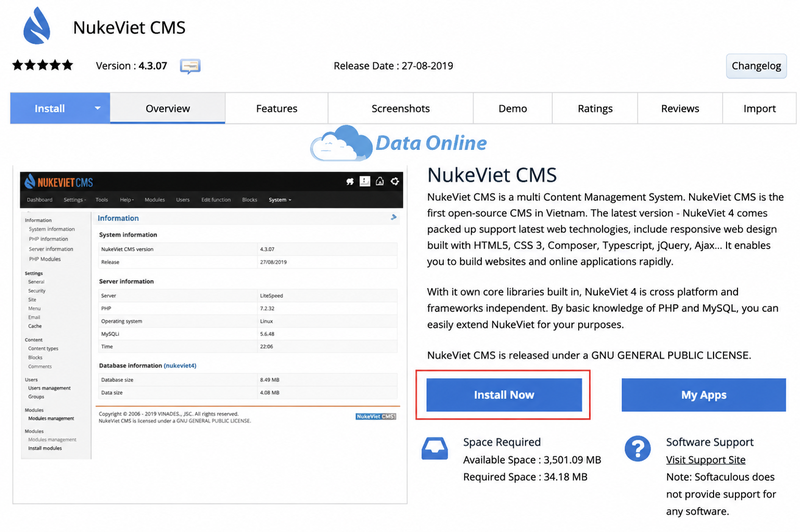
Task: Click the NukeViet CMS flame logo
Action: (x=37, y=26)
